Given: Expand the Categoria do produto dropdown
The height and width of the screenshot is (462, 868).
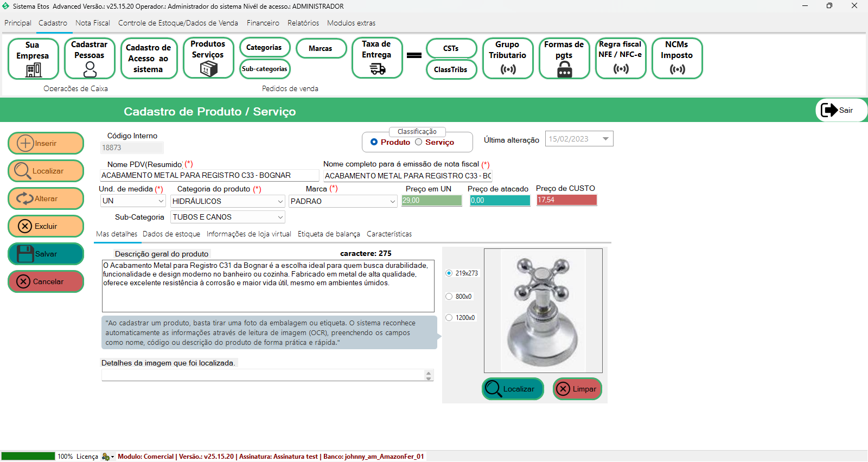Looking at the screenshot, I should [280, 201].
